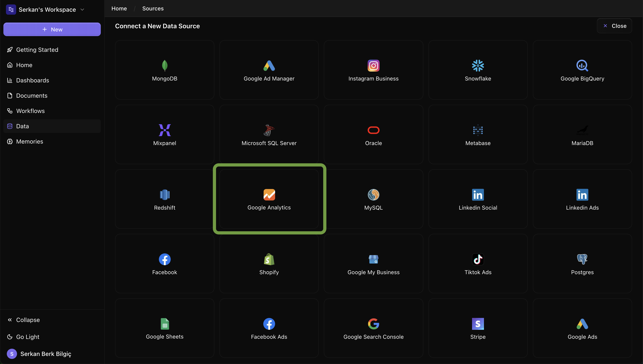The width and height of the screenshot is (643, 364).
Task: Pick the MariaDB seal icon
Action: 582,130
